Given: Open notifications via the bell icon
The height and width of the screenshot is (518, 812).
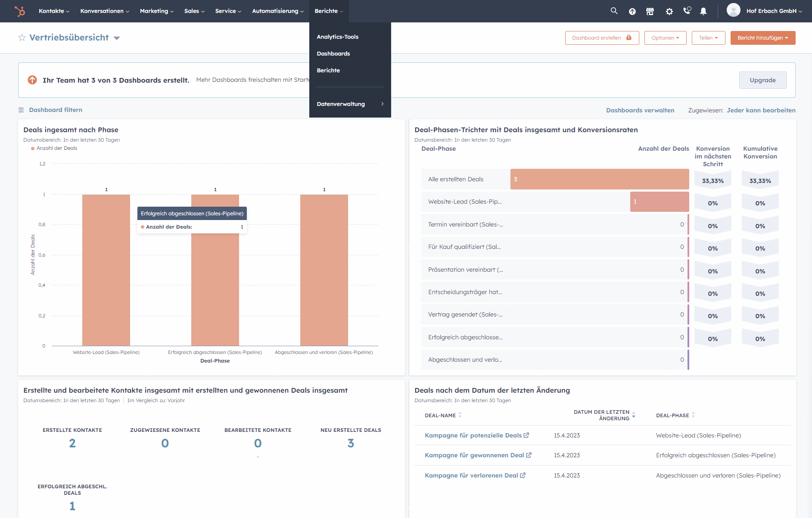Looking at the screenshot, I should [x=703, y=11].
